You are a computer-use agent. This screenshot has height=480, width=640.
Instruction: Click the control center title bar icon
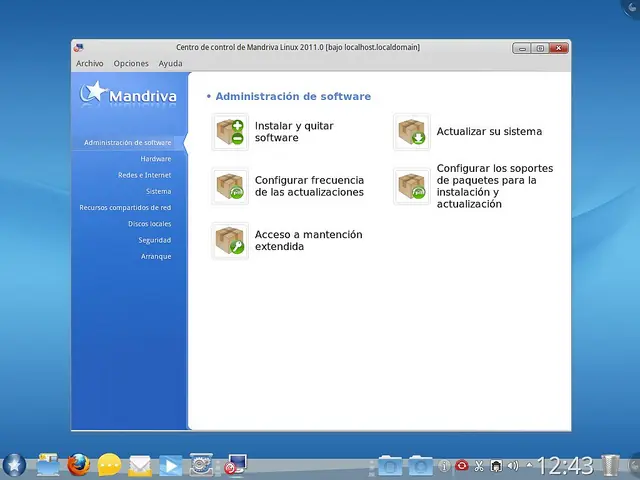click(x=78, y=48)
